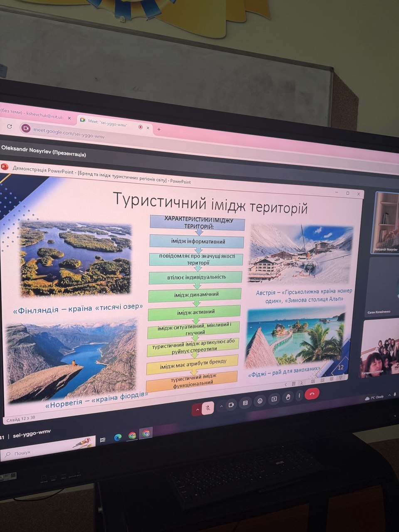Click the 'імідж активний' box
The height and width of the screenshot is (532, 399).
click(194, 312)
